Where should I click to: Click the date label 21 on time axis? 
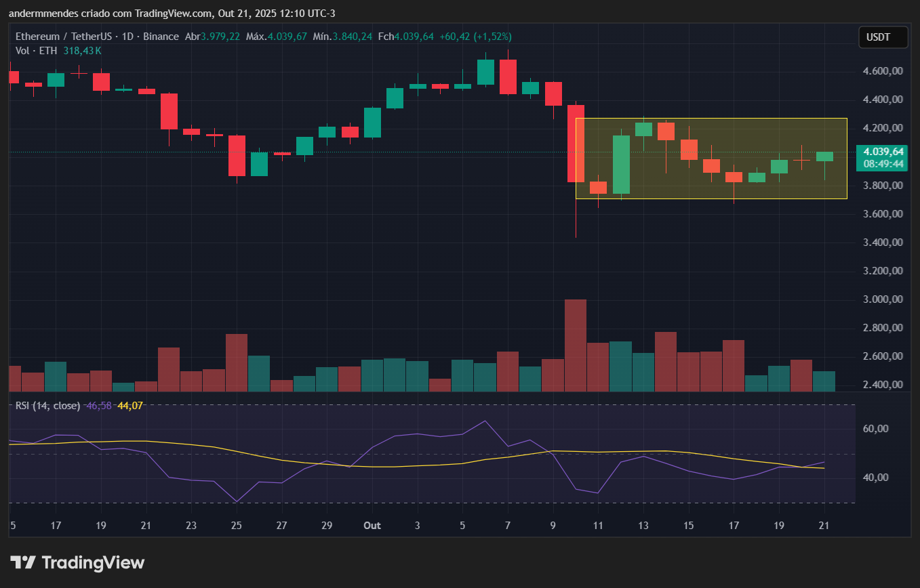click(x=824, y=526)
